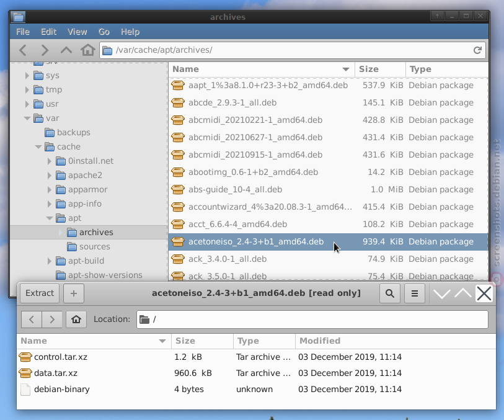Sort archive contents by Modified column
This screenshot has width=504, height=420.
[x=396, y=341]
